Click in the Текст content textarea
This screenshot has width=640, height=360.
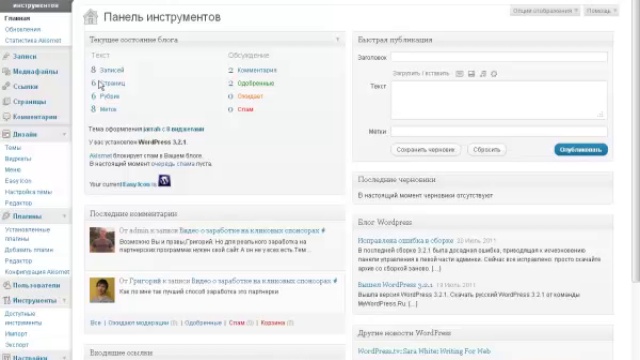[x=499, y=100]
